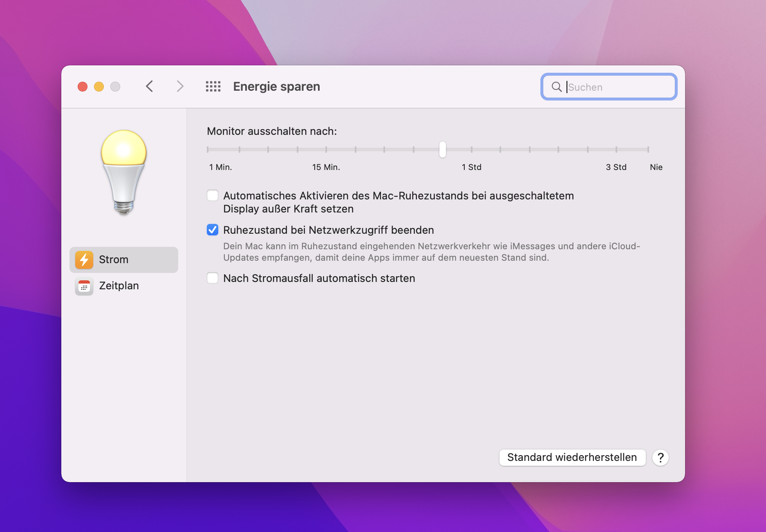Enable "Automatisches Aktivieren des Mac-Ruhezustands" checkbox
Screen dimensions: 766x532
click(213, 196)
